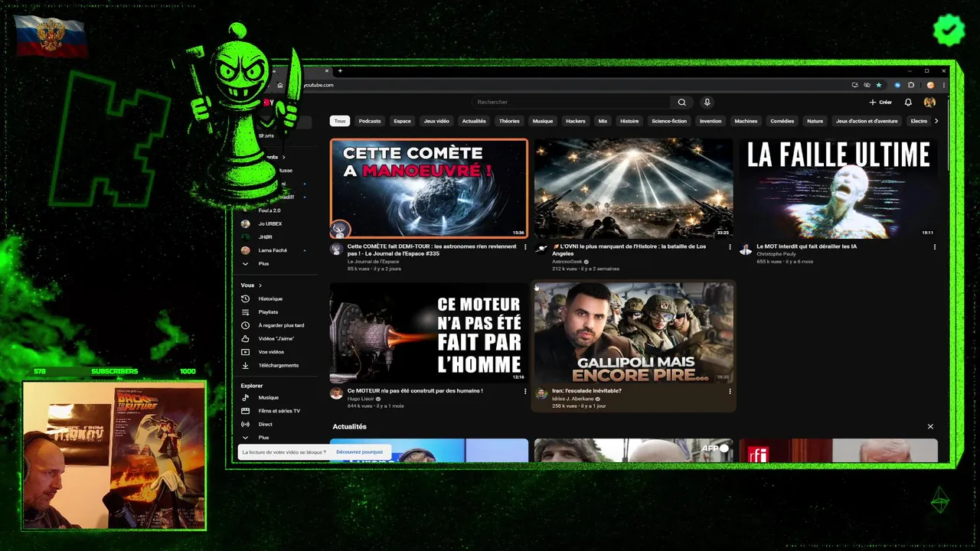This screenshot has width=980, height=551.
Task: Select the Tous filter chip
Action: coord(340,121)
